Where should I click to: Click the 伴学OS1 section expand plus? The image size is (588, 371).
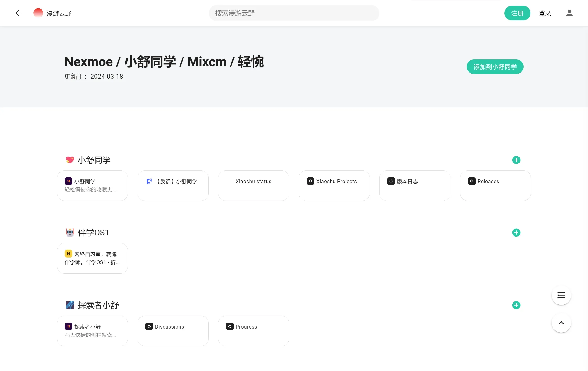pyautogui.click(x=516, y=233)
